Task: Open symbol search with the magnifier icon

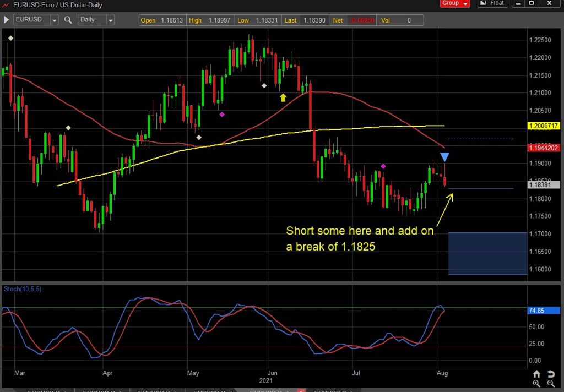Action: 68,20
